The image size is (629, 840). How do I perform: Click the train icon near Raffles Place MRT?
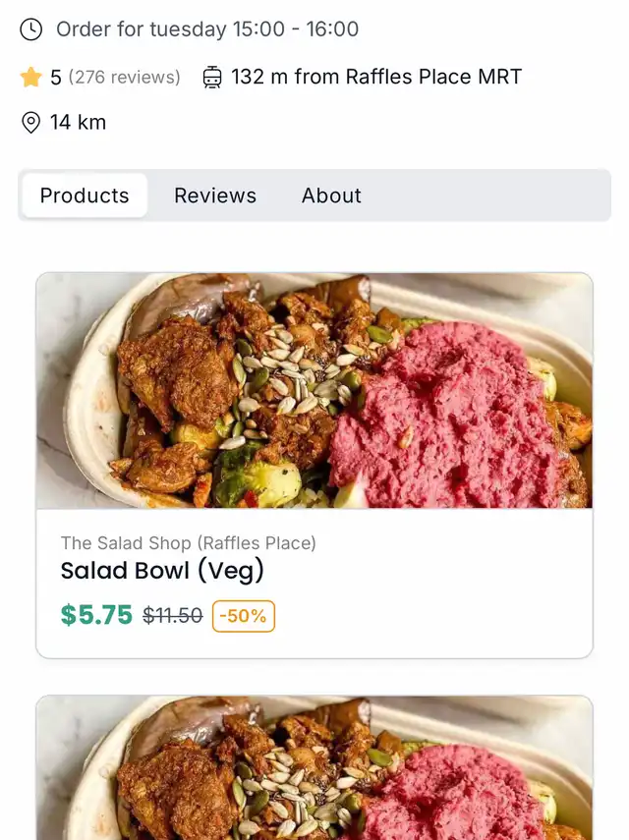click(212, 77)
